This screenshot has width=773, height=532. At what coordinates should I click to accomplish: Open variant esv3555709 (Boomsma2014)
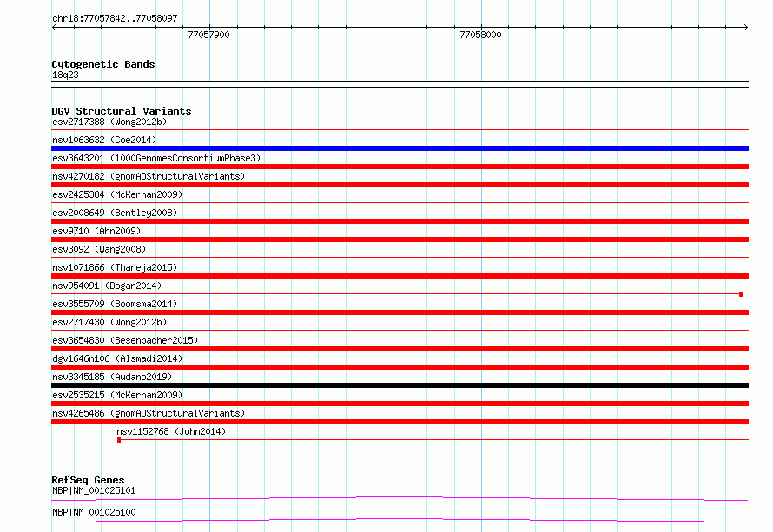[x=115, y=304]
